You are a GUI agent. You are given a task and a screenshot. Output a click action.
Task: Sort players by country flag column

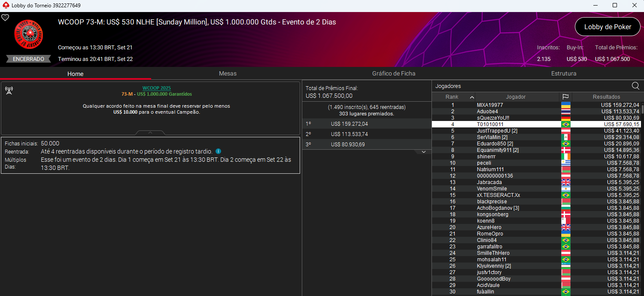click(565, 97)
